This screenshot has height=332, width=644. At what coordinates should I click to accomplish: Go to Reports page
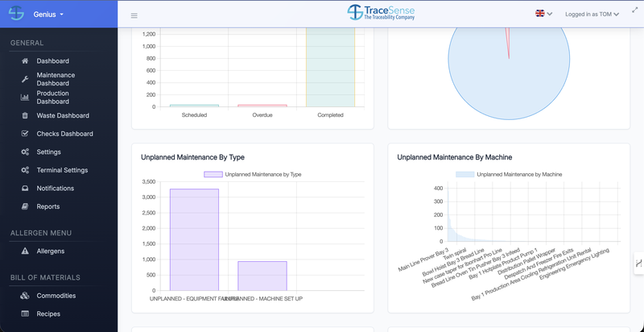(47, 206)
